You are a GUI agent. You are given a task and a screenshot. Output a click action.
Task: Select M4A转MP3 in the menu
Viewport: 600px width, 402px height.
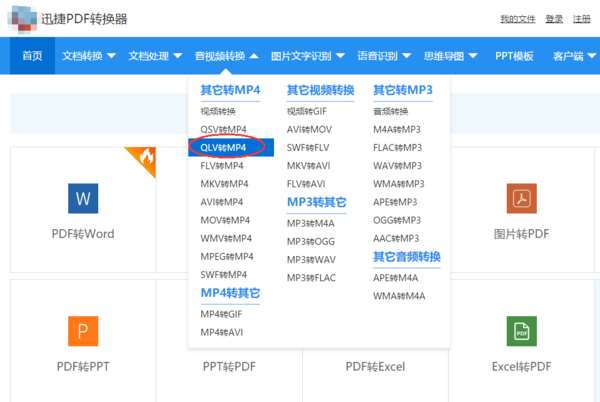coord(397,129)
